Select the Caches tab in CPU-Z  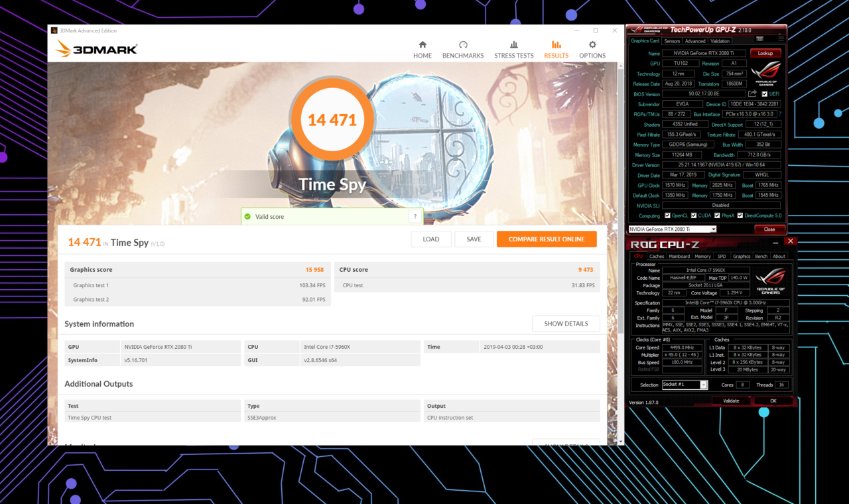click(657, 256)
